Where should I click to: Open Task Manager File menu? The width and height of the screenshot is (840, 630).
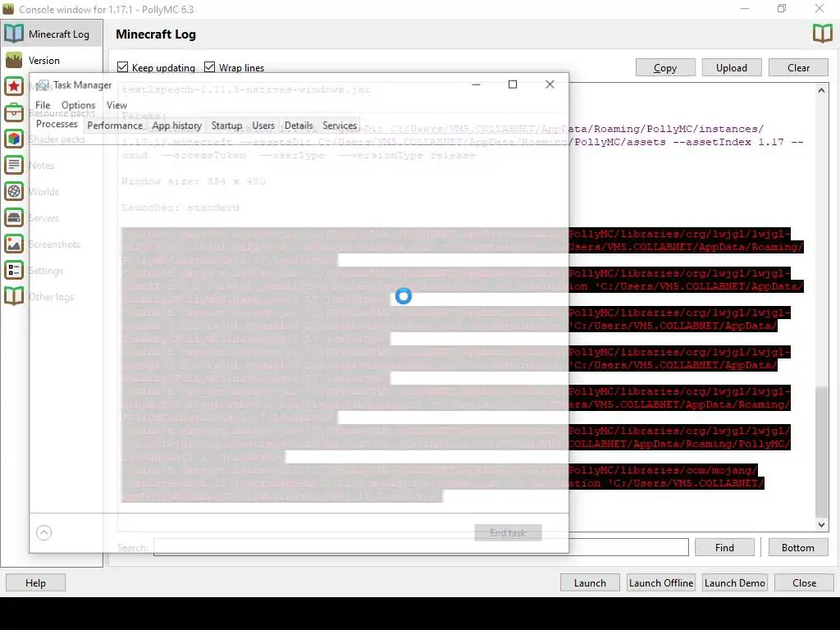click(x=43, y=105)
